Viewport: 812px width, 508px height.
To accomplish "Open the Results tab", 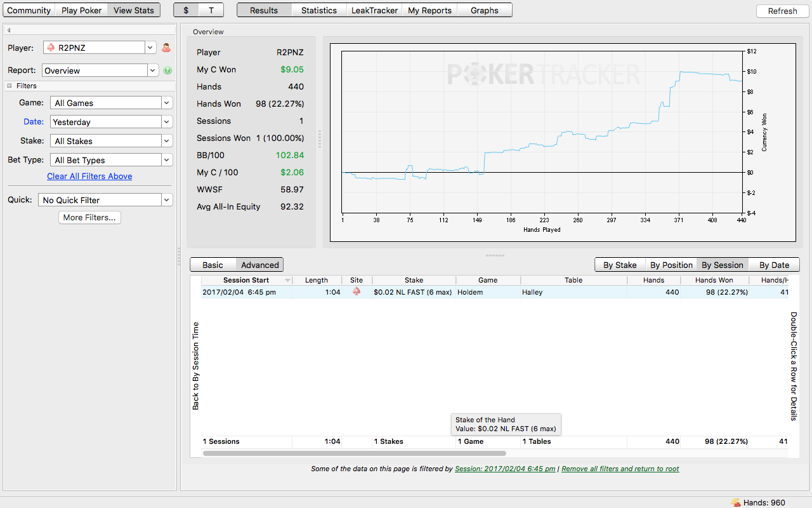I will pyautogui.click(x=264, y=10).
